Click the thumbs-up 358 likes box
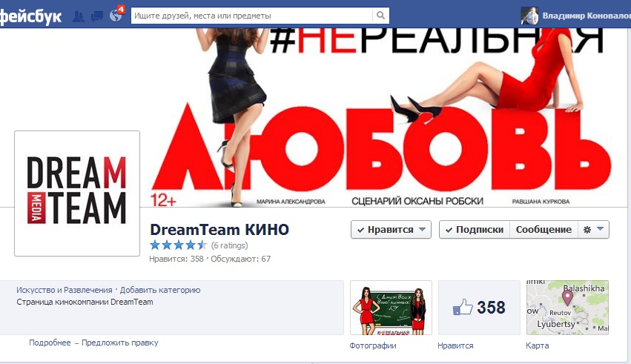This screenshot has height=364, width=631. (479, 308)
